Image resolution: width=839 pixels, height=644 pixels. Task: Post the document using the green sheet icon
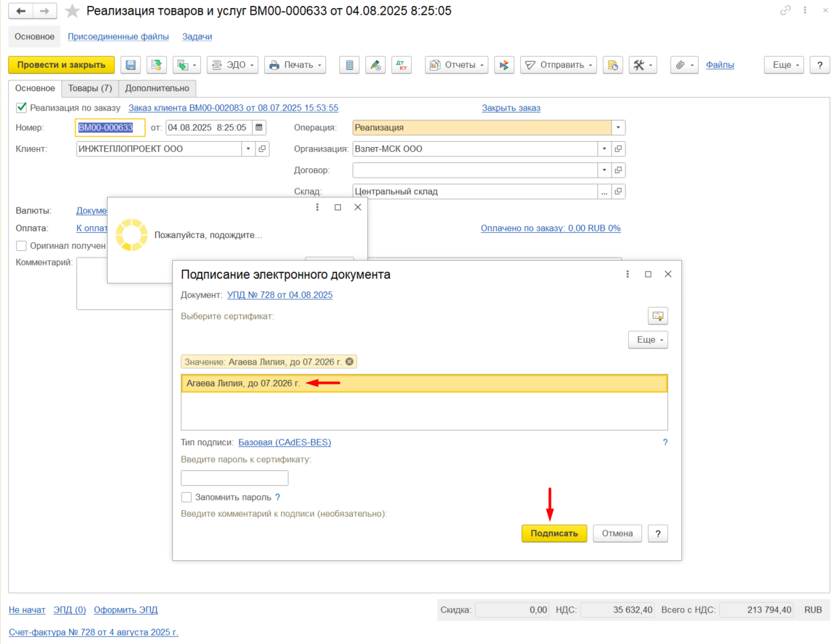[156, 65]
